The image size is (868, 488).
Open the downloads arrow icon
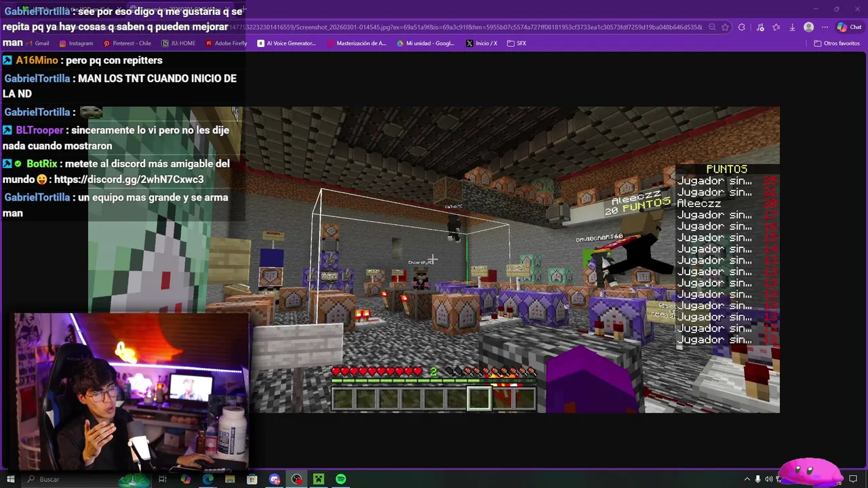point(792,27)
